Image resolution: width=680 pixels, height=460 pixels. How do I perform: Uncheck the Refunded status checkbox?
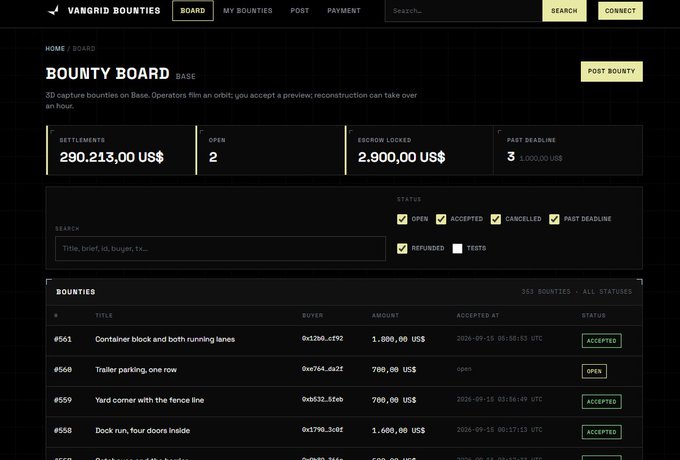(x=402, y=248)
